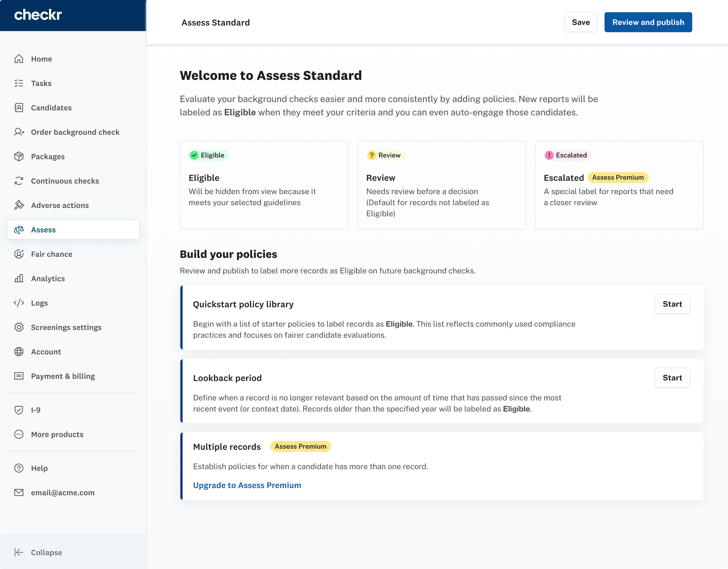
Task: Open the Adverse actions gavel icon
Action: (x=19, y=205)
